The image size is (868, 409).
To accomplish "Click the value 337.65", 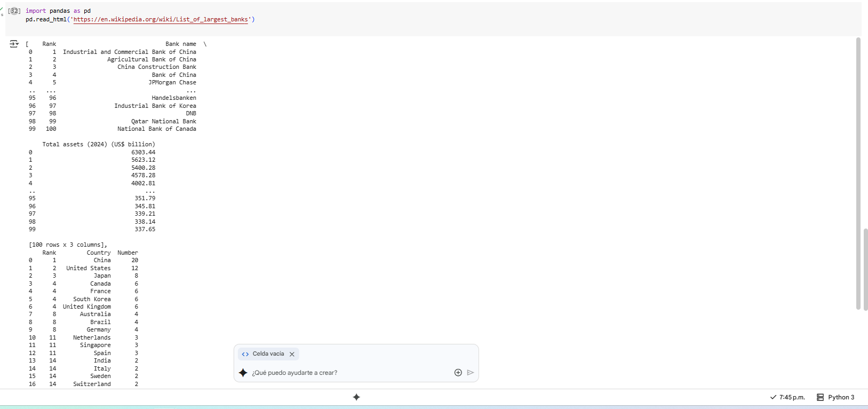I will (x=145, y=229).
